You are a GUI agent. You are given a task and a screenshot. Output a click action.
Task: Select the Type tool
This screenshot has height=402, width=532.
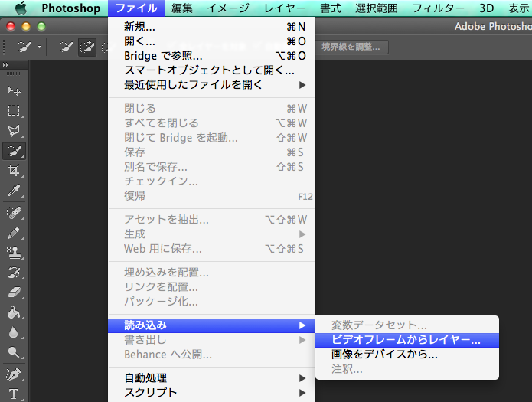pyautogui.click(x=14, y=394)
